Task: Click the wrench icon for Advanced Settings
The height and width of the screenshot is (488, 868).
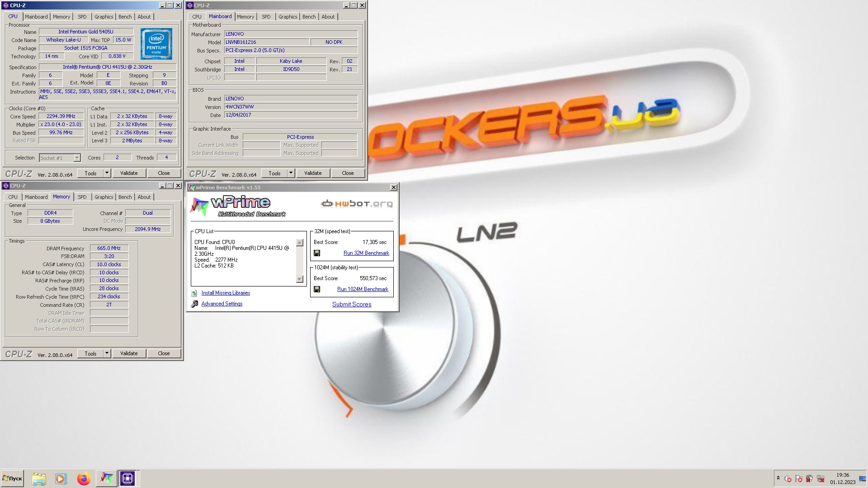Action: [x=194, y=304]
